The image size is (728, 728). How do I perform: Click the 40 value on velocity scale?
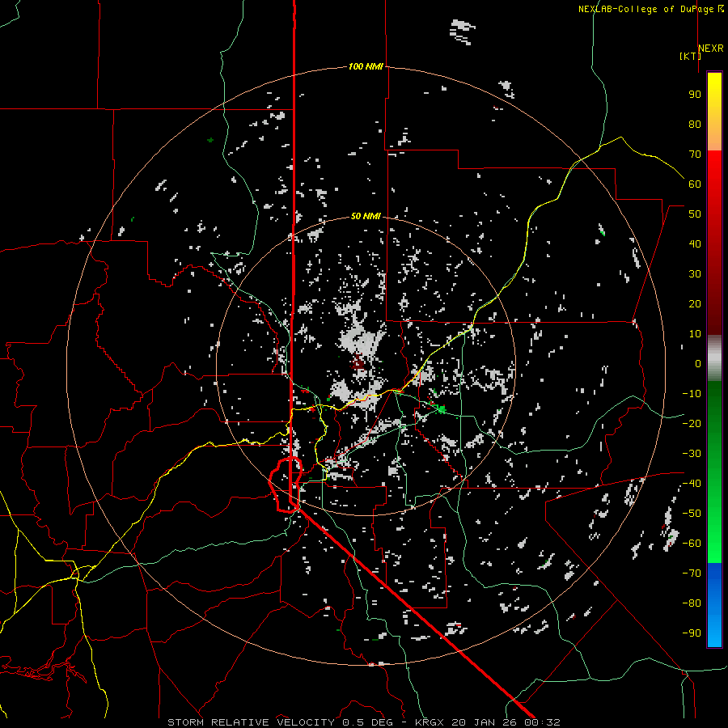[695, 244]
